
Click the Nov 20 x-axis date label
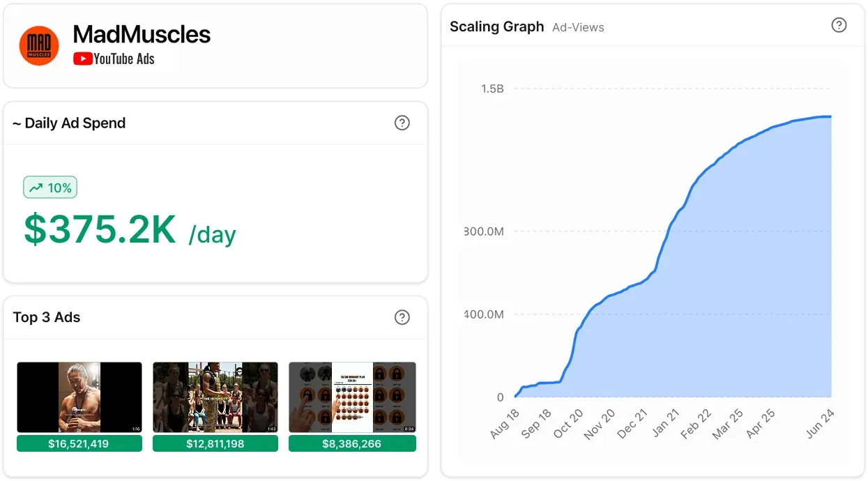(x=600, y=424)
